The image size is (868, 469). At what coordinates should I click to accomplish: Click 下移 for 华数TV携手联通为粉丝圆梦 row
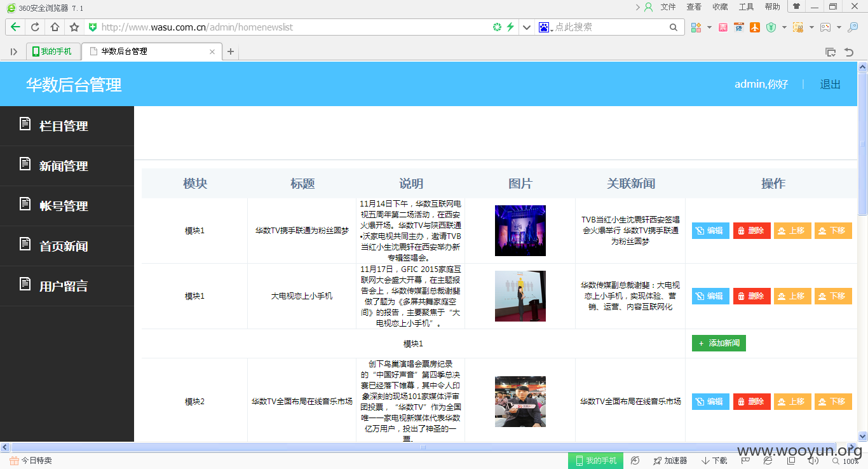(833, 231)
